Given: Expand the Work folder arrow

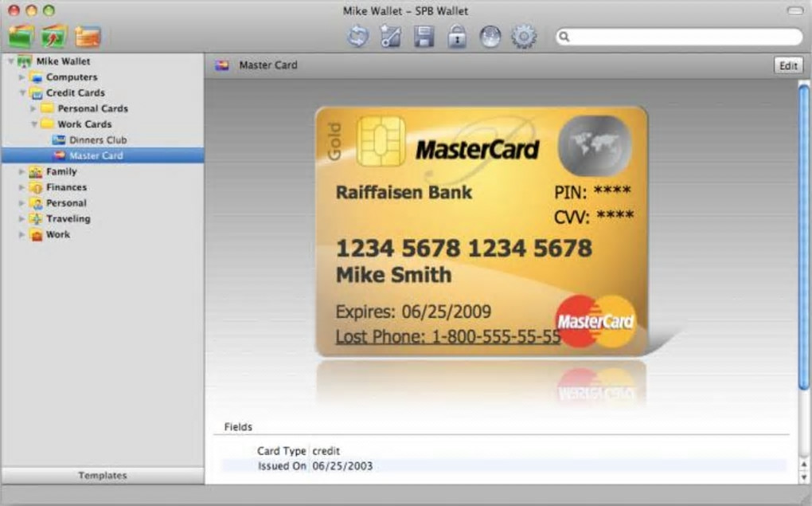Looking at the screenshot, I should click(x=21, y=234).
